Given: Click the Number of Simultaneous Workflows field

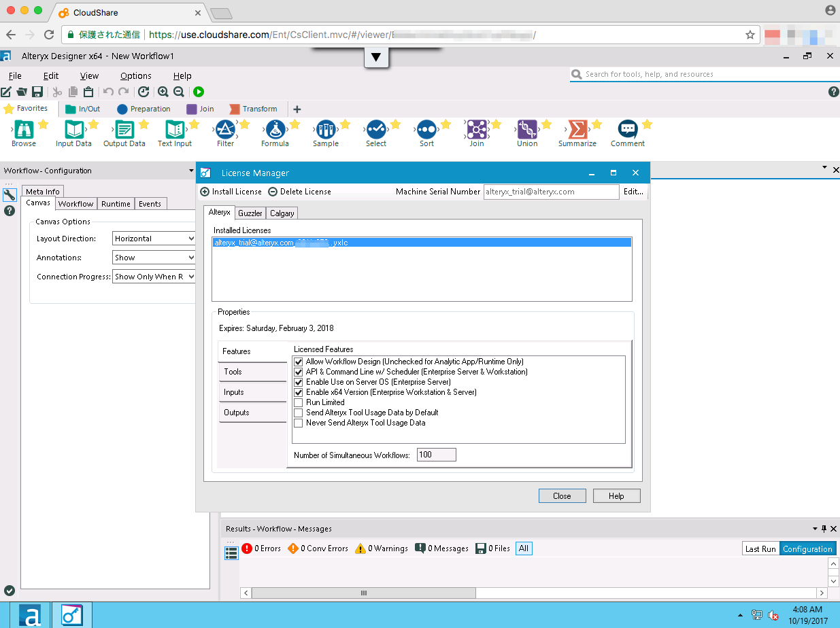Looking at the screenshot, I should coord(436,455).
